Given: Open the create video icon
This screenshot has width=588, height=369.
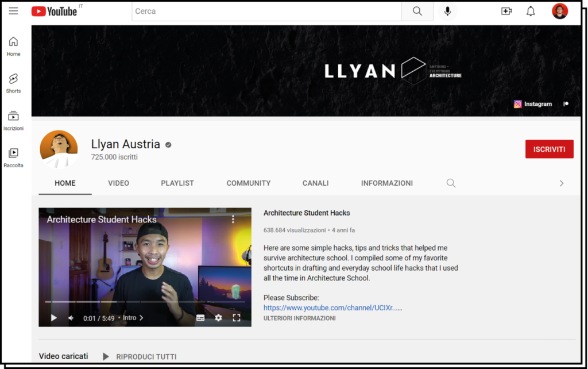Looking at the screenshot, I should [x=506, y=11].
